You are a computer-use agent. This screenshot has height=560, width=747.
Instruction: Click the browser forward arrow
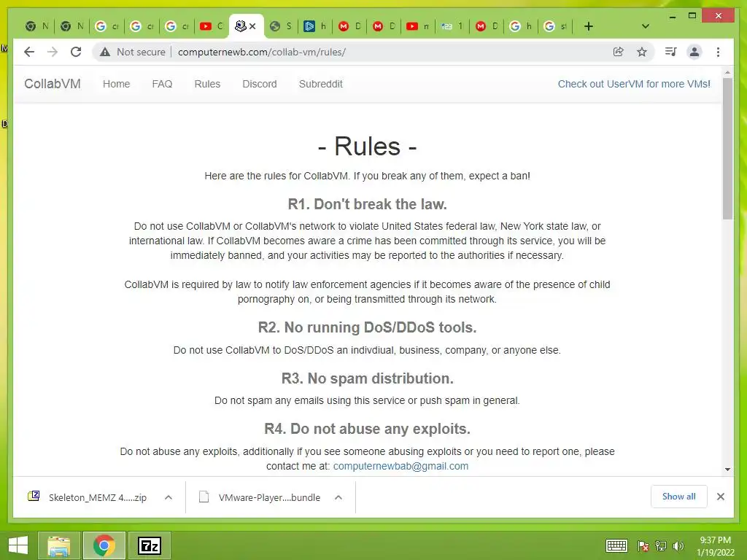click(53, 52)
